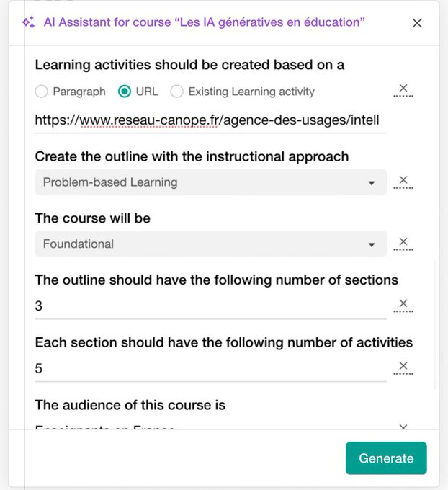This screenshot has height=490, width=448.
Task: Click the course audience text field
Action: click(210, 428)
